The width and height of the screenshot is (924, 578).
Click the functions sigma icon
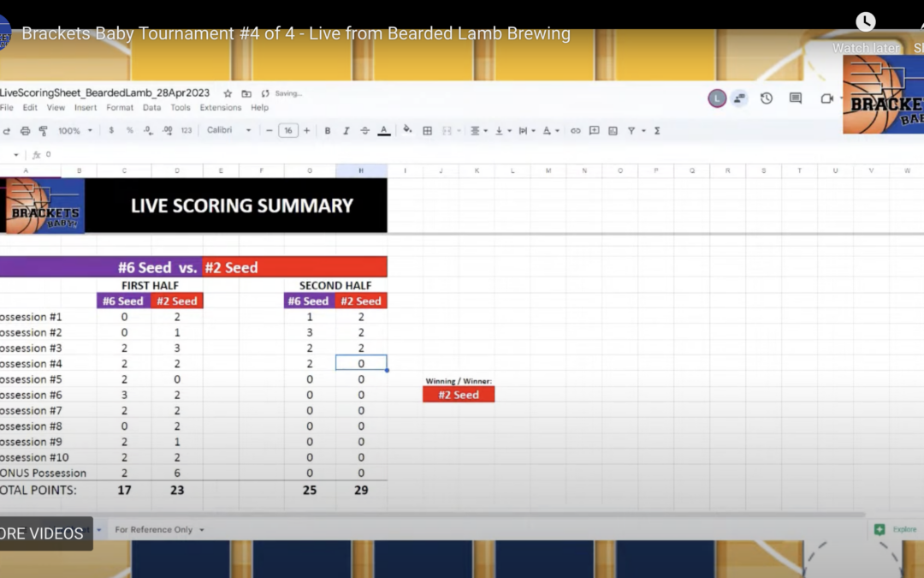657,131
